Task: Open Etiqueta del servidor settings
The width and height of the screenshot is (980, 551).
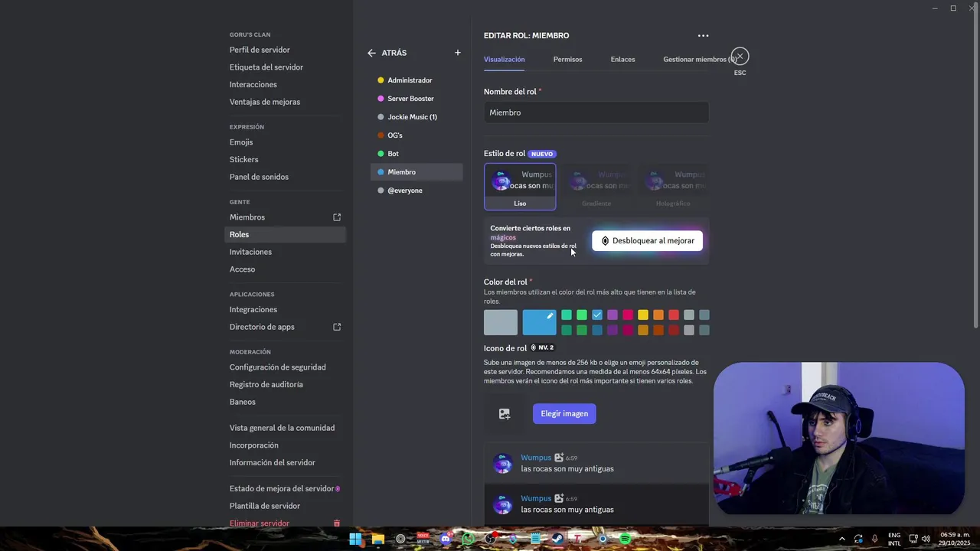Action: tap(286, 67)
